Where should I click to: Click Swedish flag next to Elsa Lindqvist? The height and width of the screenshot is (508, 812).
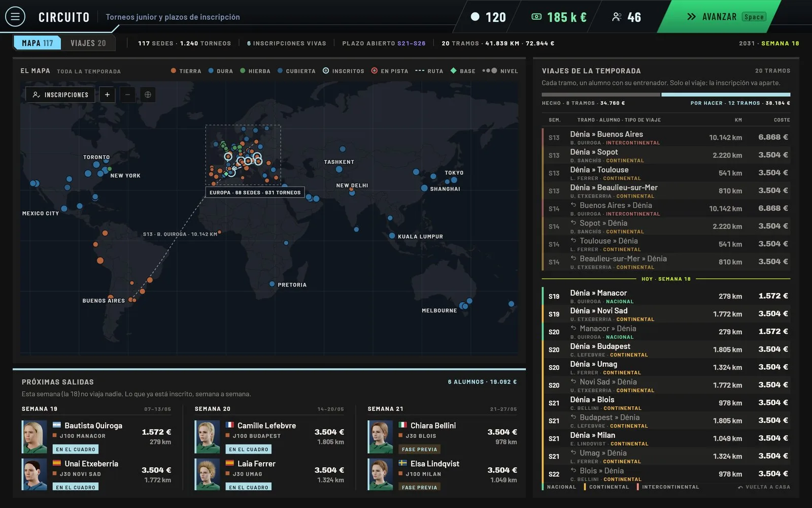403,463
